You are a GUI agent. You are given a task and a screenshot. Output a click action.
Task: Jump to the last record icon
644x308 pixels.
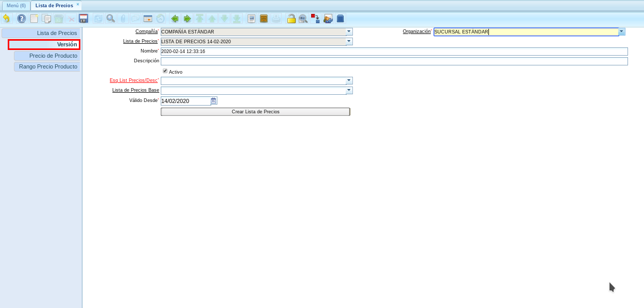236,19
